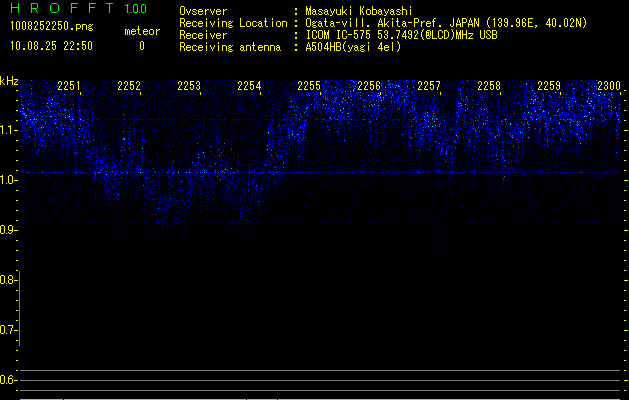Click the Ovserver label
This screenshot has height=400, width=629.
203,11
